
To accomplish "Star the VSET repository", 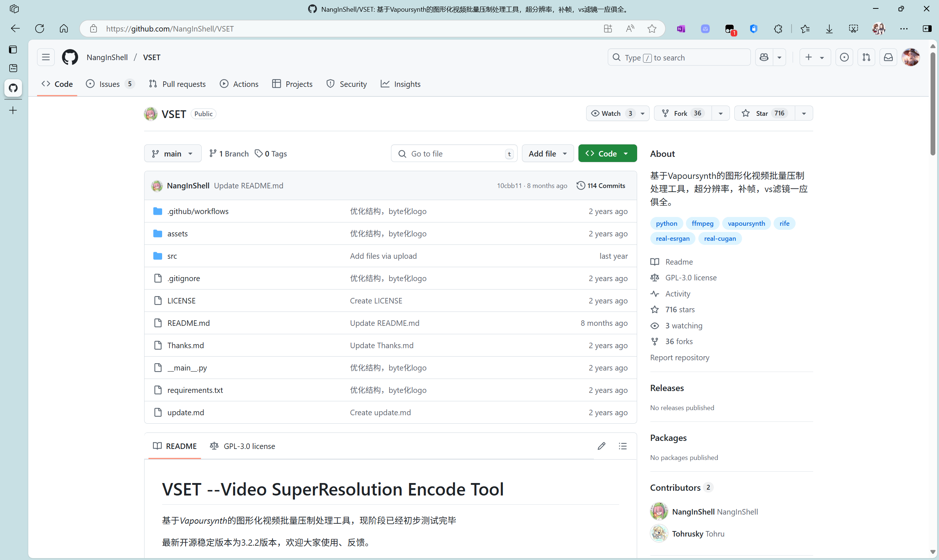I will click(x=764, y=113).
